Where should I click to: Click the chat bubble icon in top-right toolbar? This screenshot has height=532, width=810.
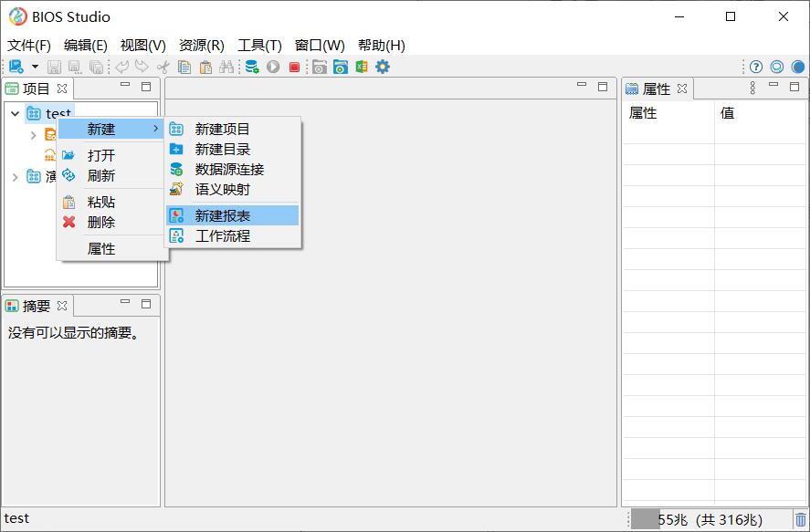pyautogui.click(x=777, y=67)
